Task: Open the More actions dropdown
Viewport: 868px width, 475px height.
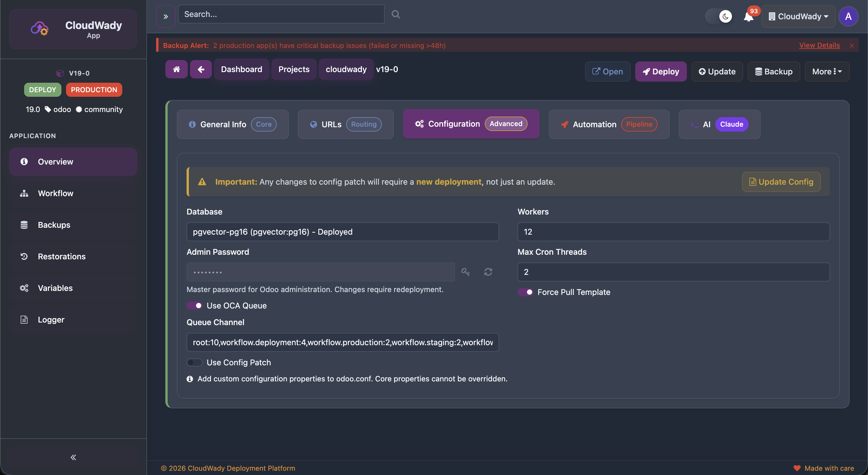Action: point(827,71)
